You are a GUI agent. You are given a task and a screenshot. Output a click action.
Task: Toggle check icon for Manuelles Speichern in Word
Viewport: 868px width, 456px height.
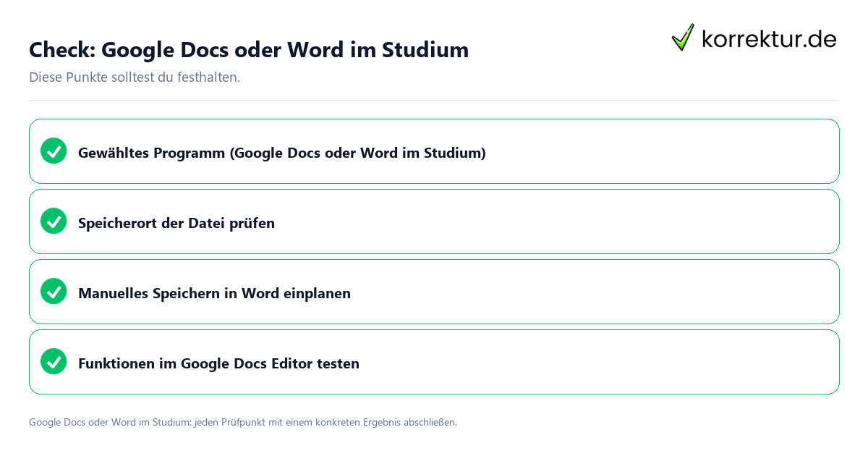click(54, 291)
